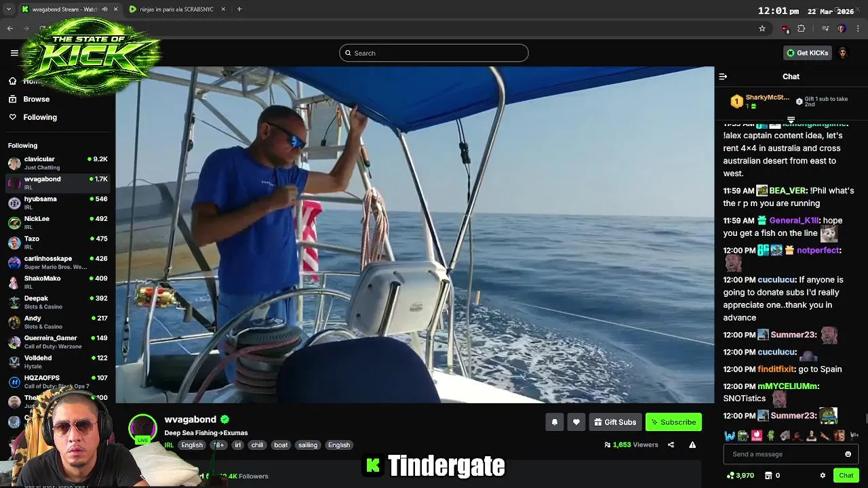Click username notperfect in chat
868x488 pixels.
point(818,250)
